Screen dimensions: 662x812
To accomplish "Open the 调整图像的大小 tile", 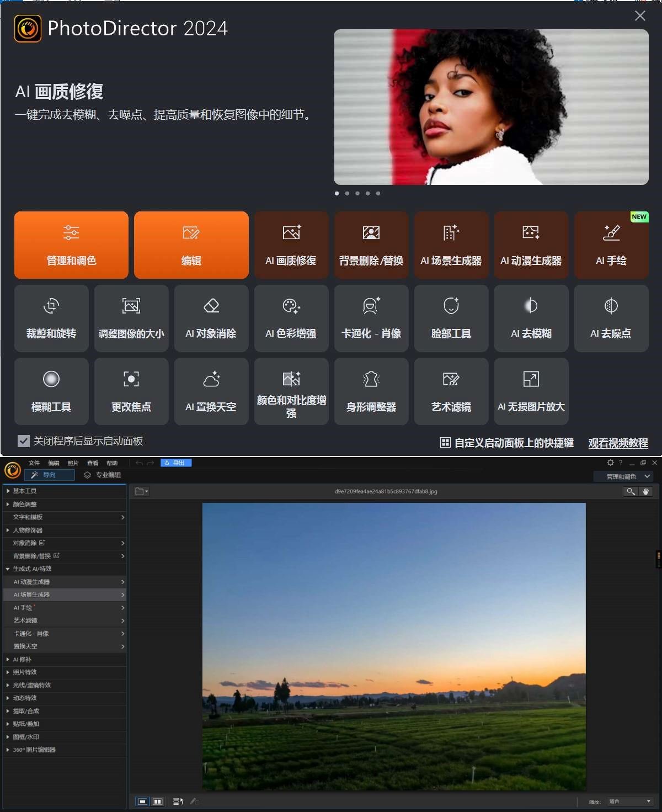I will [x=131, y=319].
